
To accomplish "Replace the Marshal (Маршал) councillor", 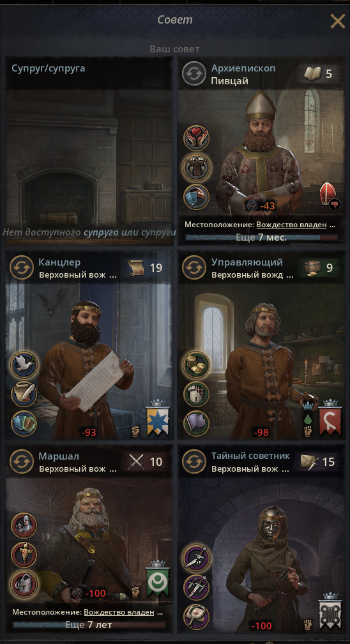I will pos(21,461).
